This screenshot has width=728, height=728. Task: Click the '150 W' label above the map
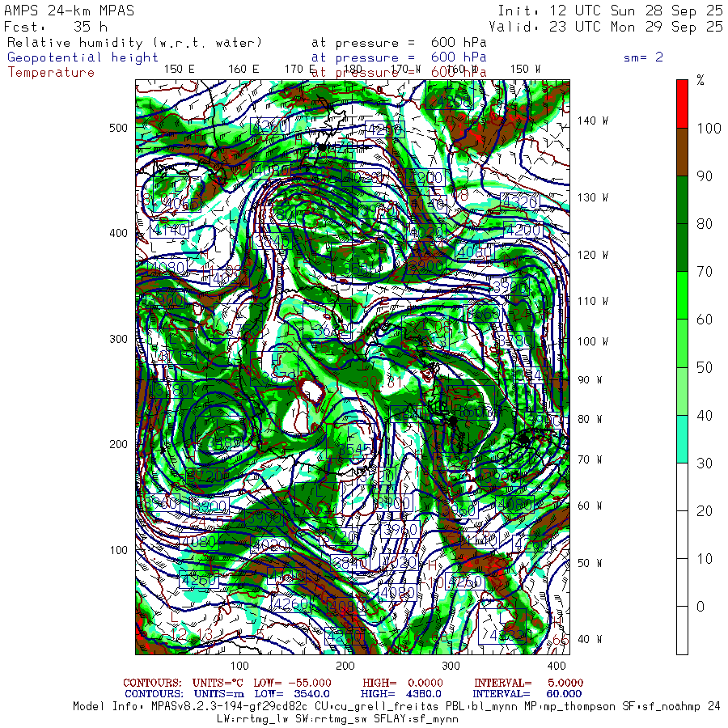pyautogui.click(x=525, y=70)
